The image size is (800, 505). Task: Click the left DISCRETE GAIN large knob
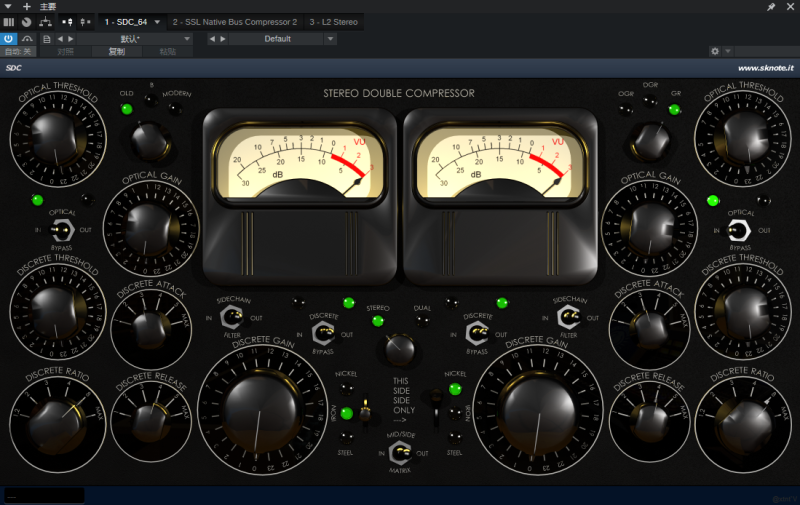pos(262,411)
